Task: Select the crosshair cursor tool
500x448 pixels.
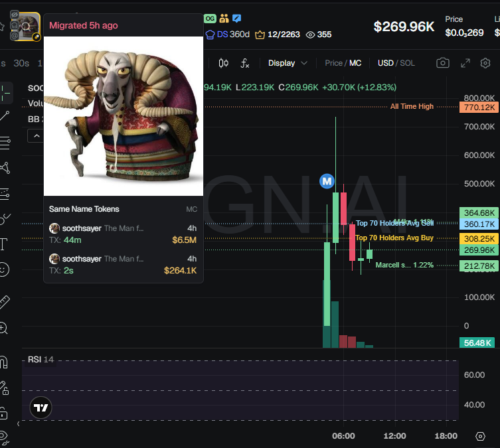Action: click(x=5, y=93)
